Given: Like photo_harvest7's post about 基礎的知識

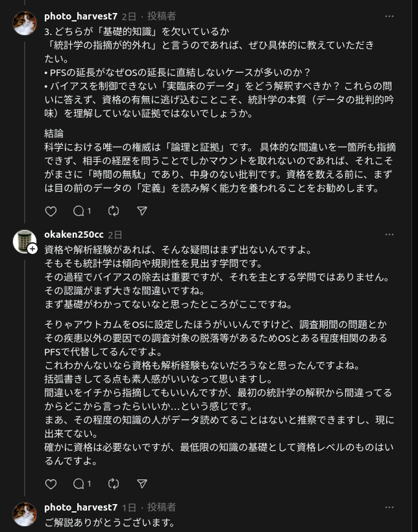Looking at the screenshot, I should pyautogui.click(x=51, y=211).
